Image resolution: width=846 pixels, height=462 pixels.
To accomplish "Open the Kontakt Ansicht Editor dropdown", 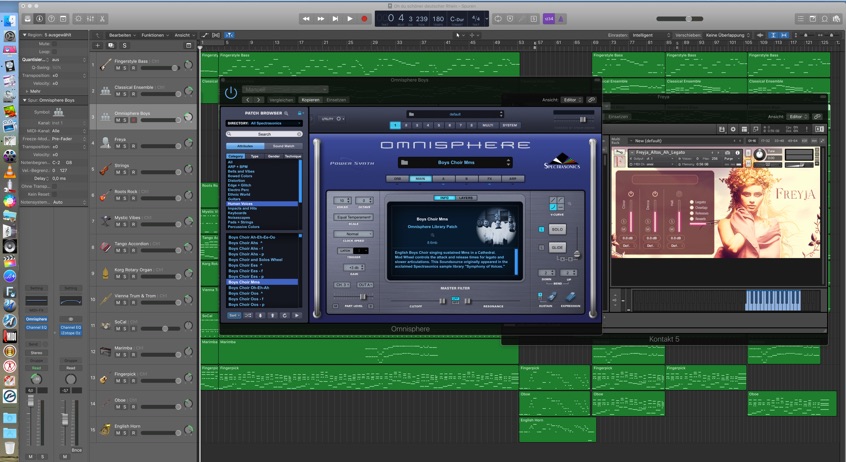I will coord(797,117).
